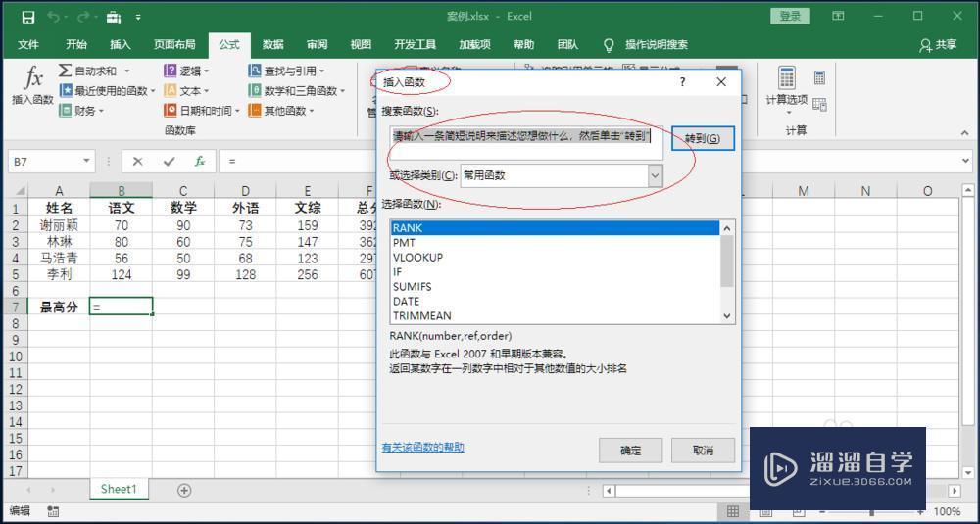980x524 pixels.
Task: Expand the AutoSum dropdown arrow
Action: click(126, 71)
